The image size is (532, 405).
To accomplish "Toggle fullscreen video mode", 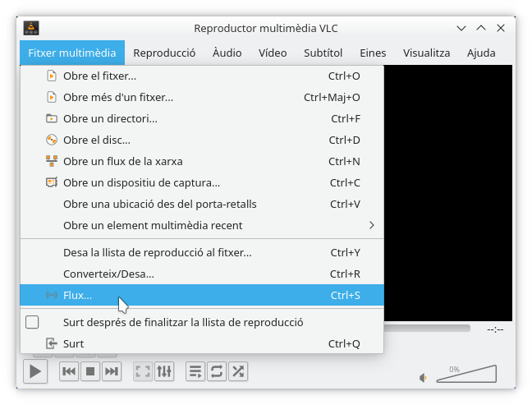I will (143, 371).
